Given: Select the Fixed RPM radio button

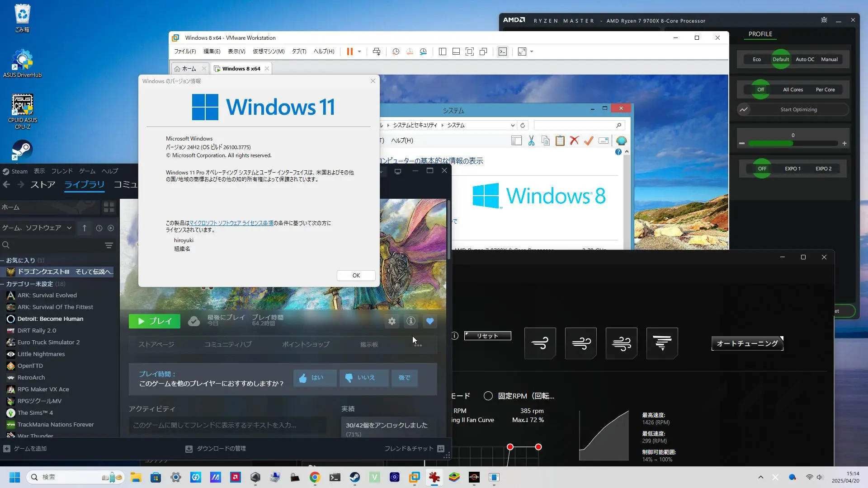Looking at the screenshot, I should click(x=488, y=396).
